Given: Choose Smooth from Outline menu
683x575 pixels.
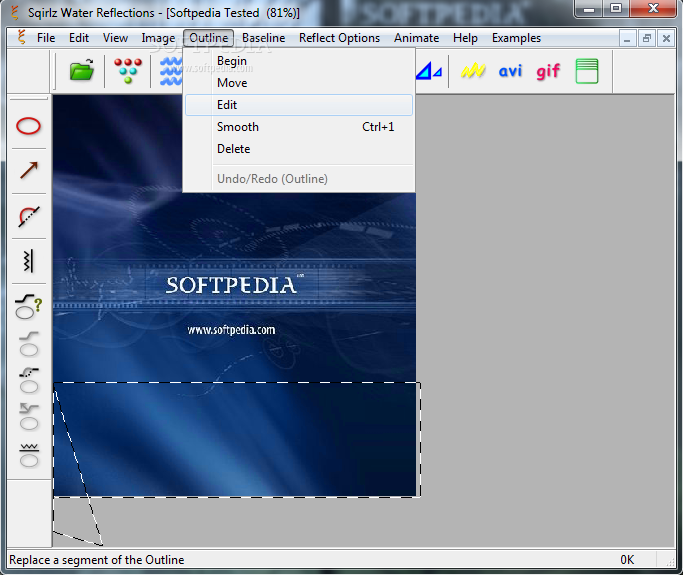Looking at the screenshot, I should 299,127.
